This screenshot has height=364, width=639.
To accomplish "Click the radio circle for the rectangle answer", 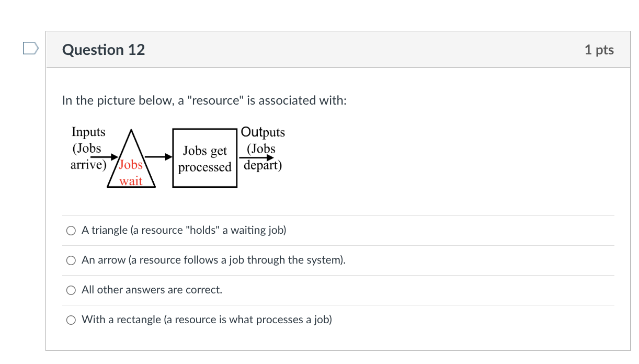I will (x=71, y=320).
